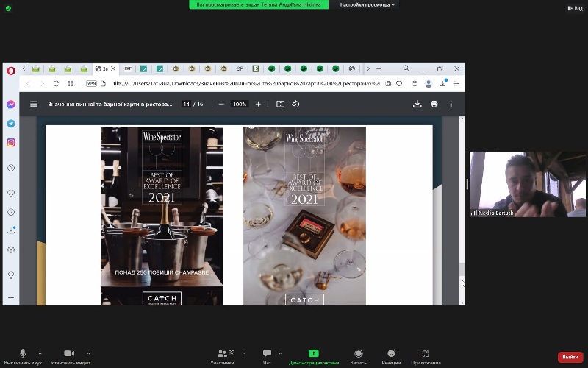Click the three-dots icon at sidebar bottom

click(11, 297)
